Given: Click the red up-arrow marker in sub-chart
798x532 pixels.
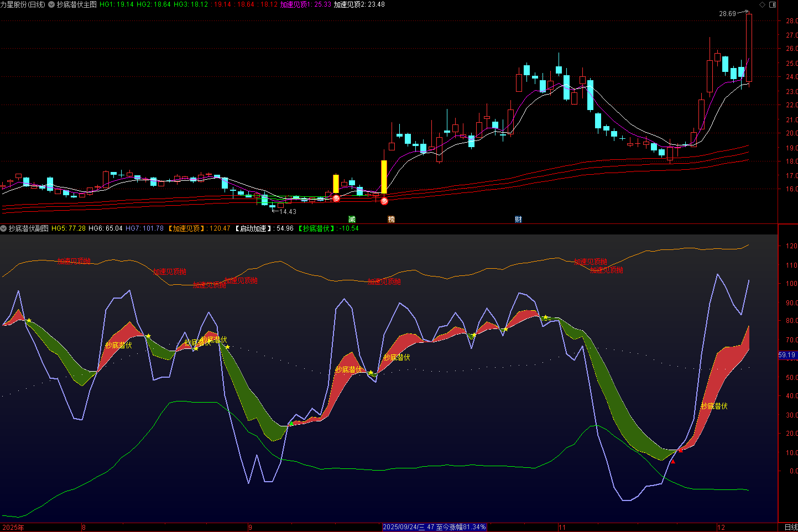Looking at the screenshot, I should [x=673, y=461].
